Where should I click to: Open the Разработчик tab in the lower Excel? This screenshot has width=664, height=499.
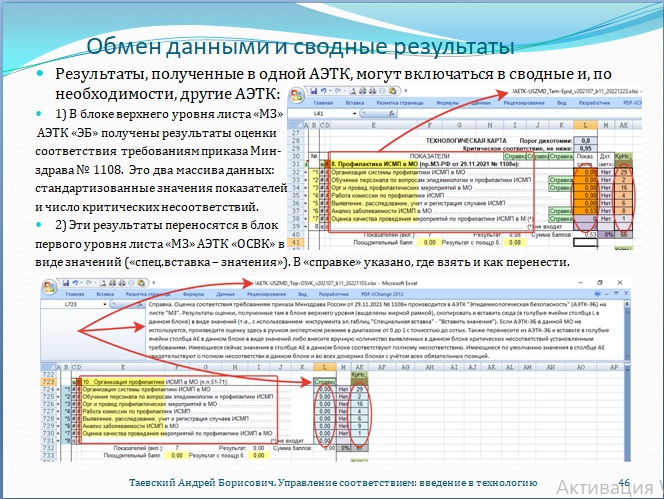pos(334,294)
